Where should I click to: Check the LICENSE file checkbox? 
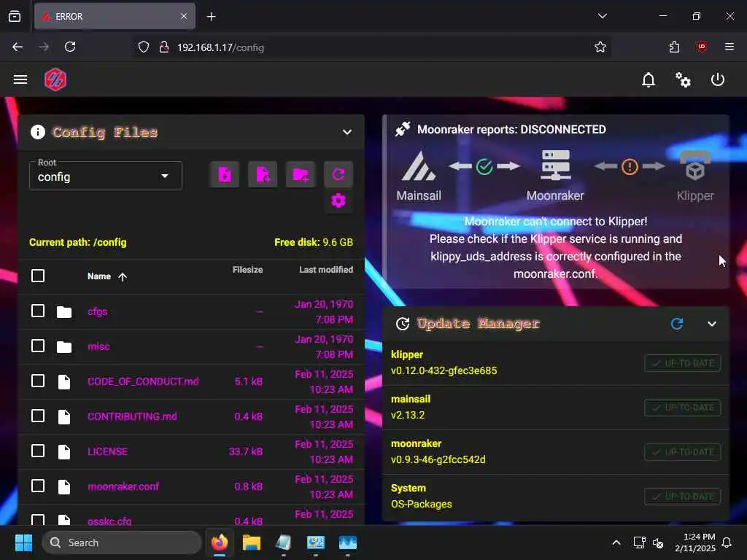38,451
